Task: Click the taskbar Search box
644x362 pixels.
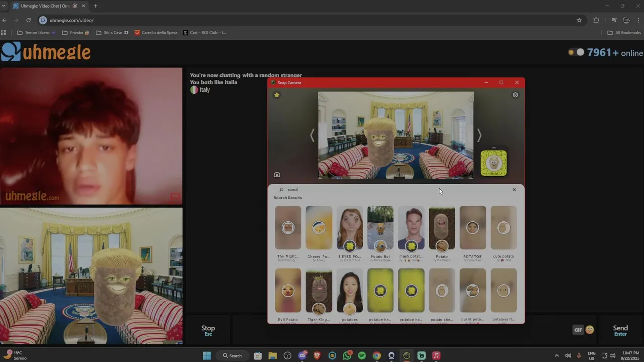Action: point(232,356)
